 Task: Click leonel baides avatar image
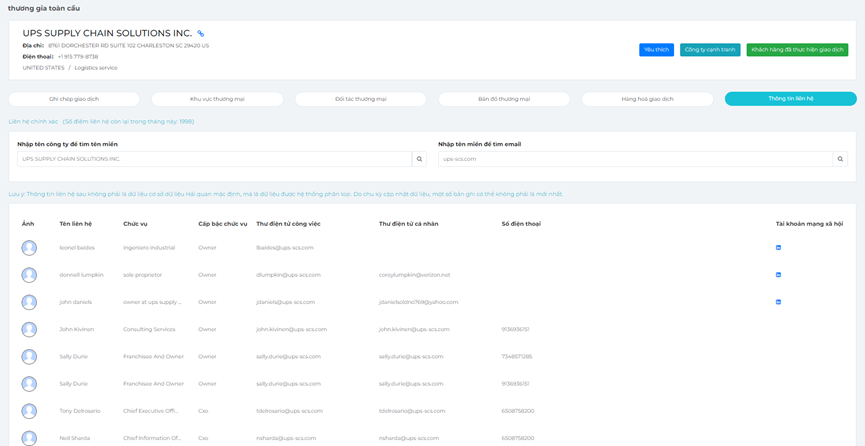coord(29,248)
